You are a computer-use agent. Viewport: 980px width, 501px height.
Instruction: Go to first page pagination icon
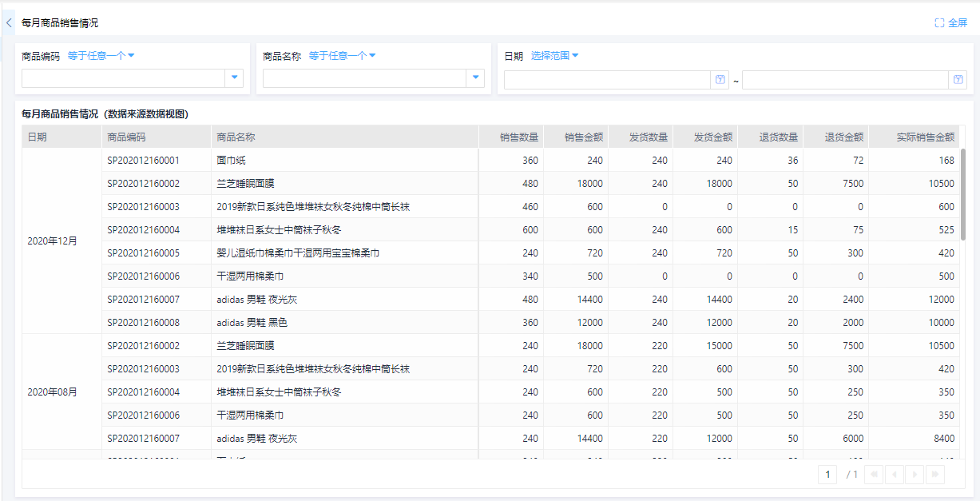point(874,475)
